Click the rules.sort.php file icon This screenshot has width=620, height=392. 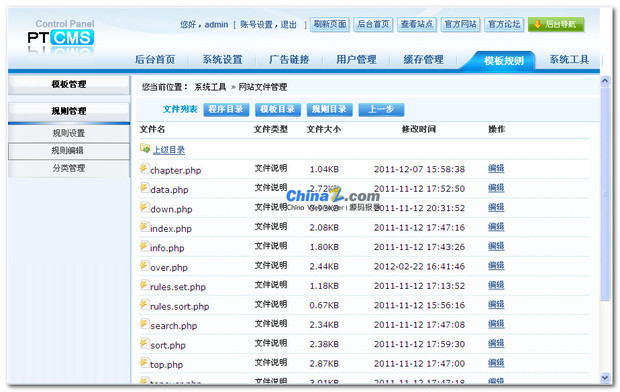[x=144, y=304]
